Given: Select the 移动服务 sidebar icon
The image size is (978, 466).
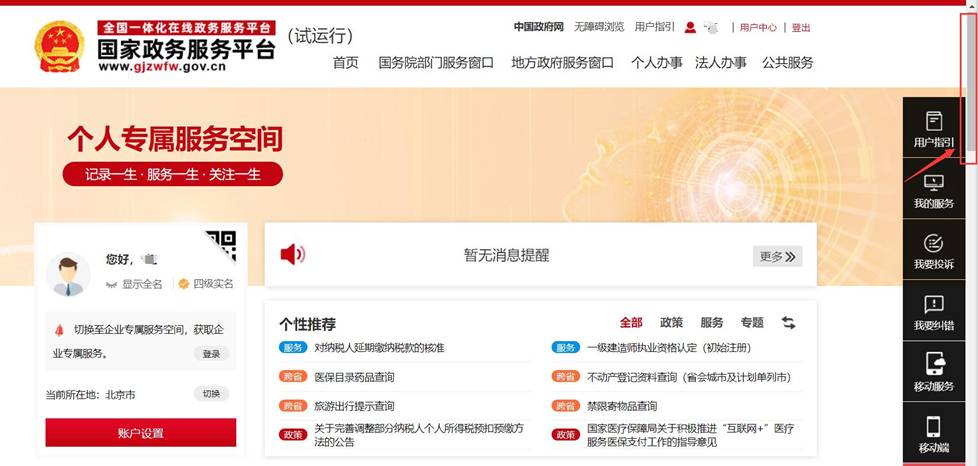Looking at the screenshot, I should [x=933, y=373].
